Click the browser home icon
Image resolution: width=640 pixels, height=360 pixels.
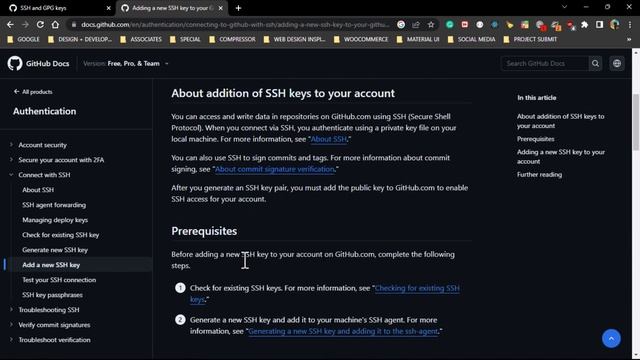[55, 24]
